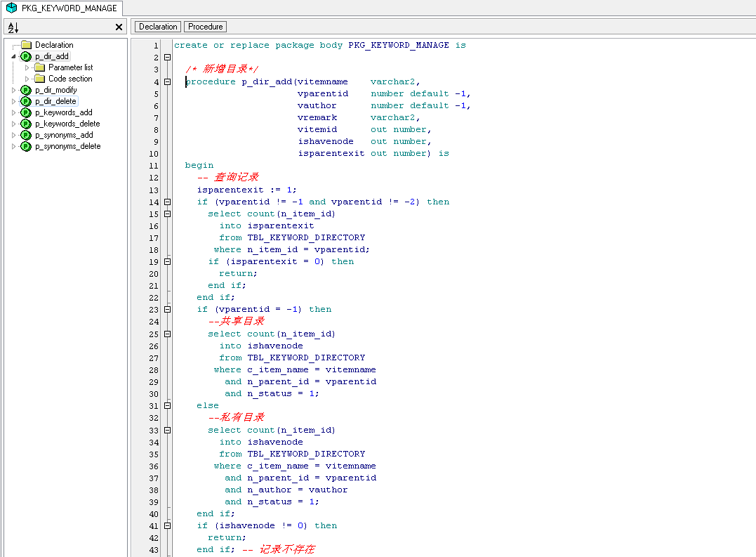The width and height of the screenshot is (756, 557).
Task: Click 'and n_author = vauthor' on line 38
Action: click(x=286, y=490)
